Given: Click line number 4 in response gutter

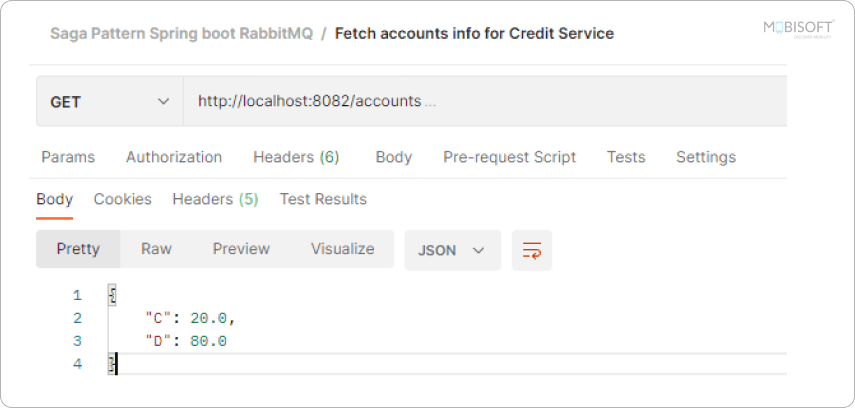Looking at the screenshot, I should point(77,364).
